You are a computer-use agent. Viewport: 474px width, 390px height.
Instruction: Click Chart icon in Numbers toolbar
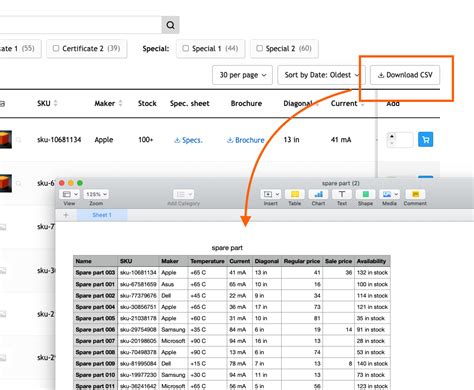318,194
